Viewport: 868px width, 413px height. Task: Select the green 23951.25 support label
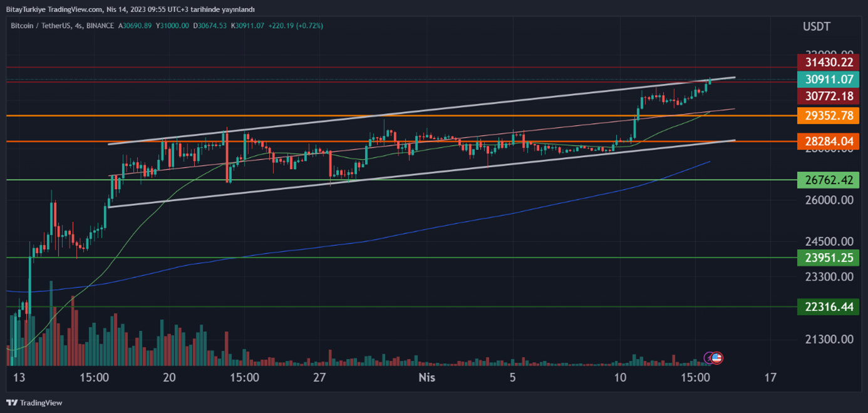[829, 257]
